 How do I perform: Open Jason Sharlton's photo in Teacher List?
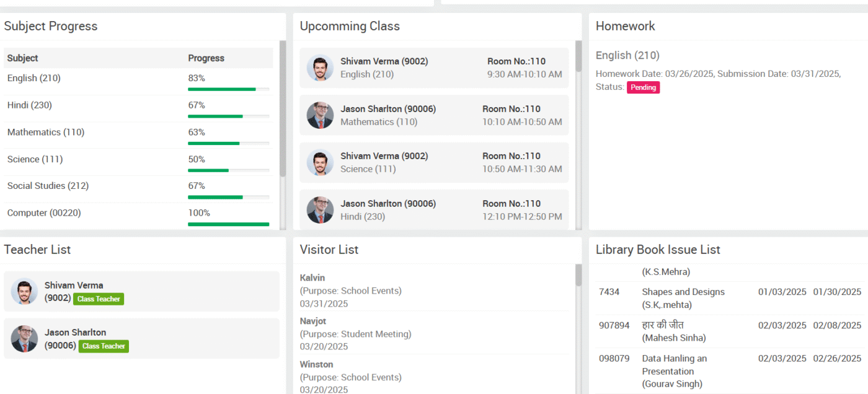[x=24, y=339]
